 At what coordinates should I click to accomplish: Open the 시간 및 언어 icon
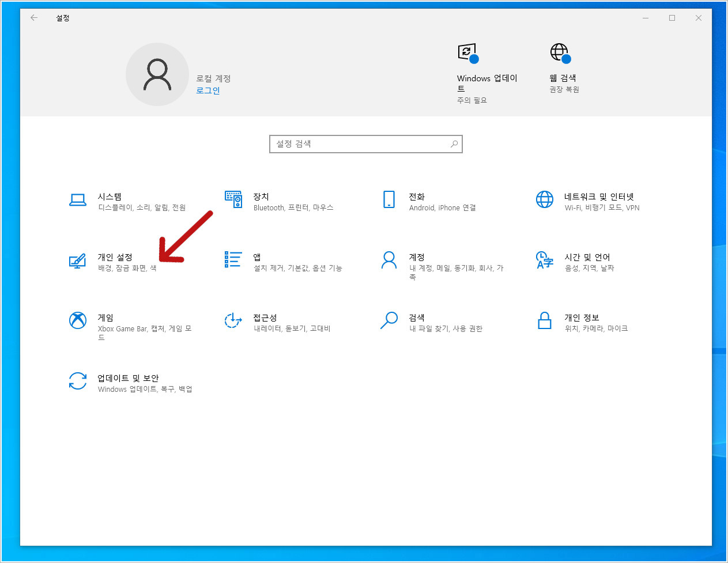click(545, 260)
